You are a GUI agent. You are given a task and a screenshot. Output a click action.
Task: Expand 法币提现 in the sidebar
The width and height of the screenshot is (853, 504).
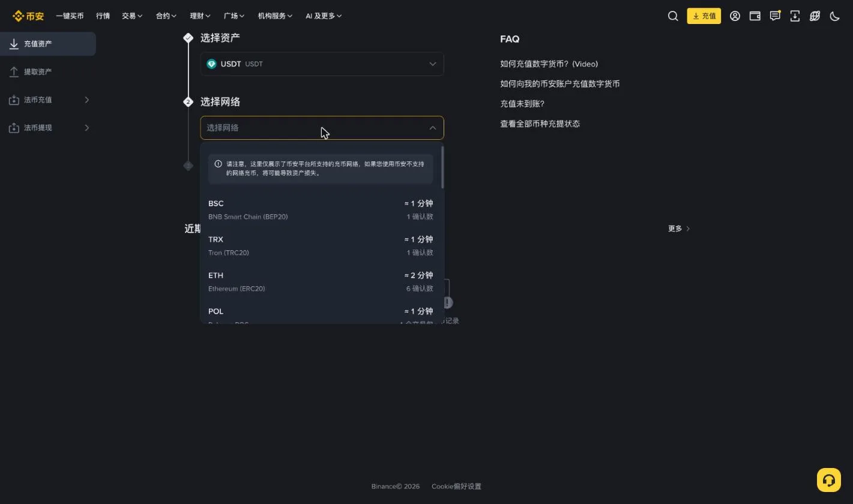click(48, 128)
